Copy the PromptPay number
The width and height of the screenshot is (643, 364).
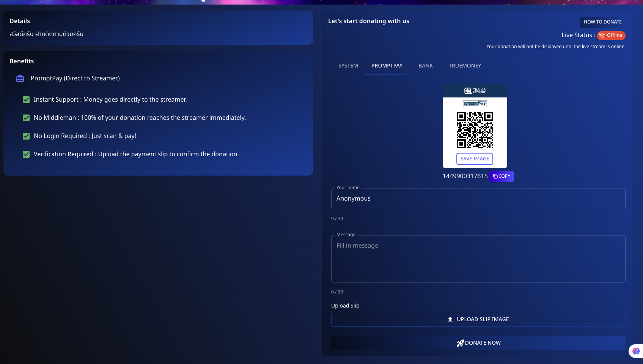pyautogui.click(x=502, y=176)
